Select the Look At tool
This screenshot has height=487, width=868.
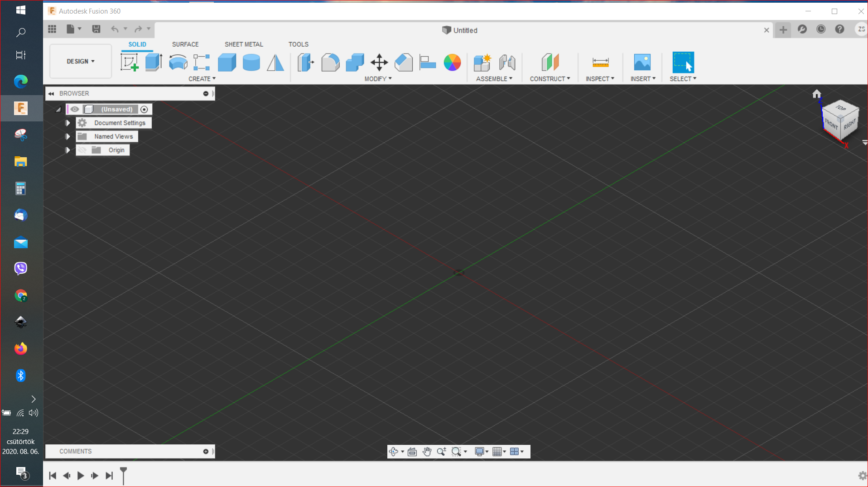412,451
